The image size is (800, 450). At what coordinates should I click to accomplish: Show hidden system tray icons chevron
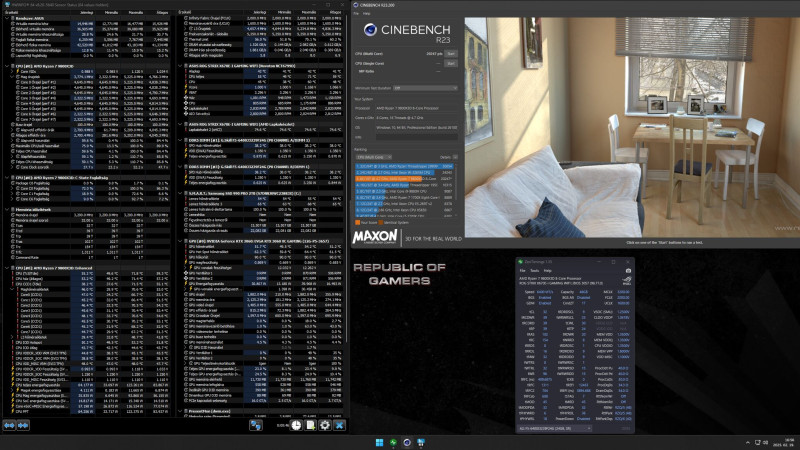[x=748, y=442]
